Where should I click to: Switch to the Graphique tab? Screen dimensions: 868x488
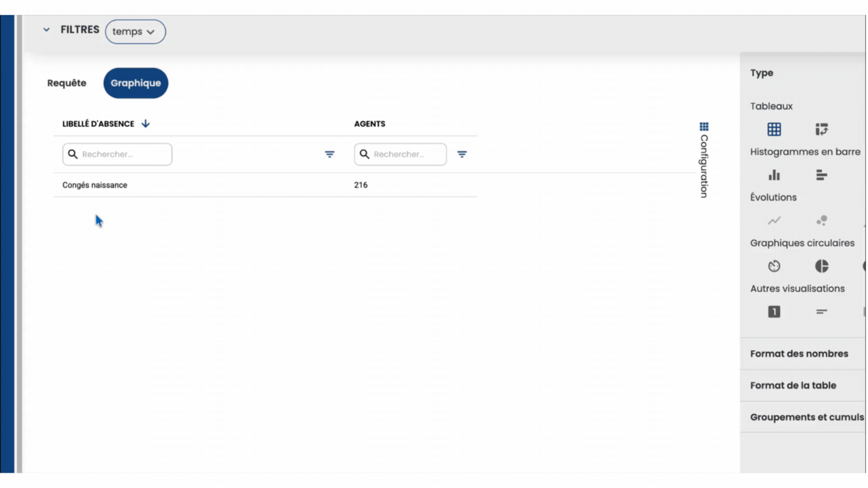tap(136, 83)
